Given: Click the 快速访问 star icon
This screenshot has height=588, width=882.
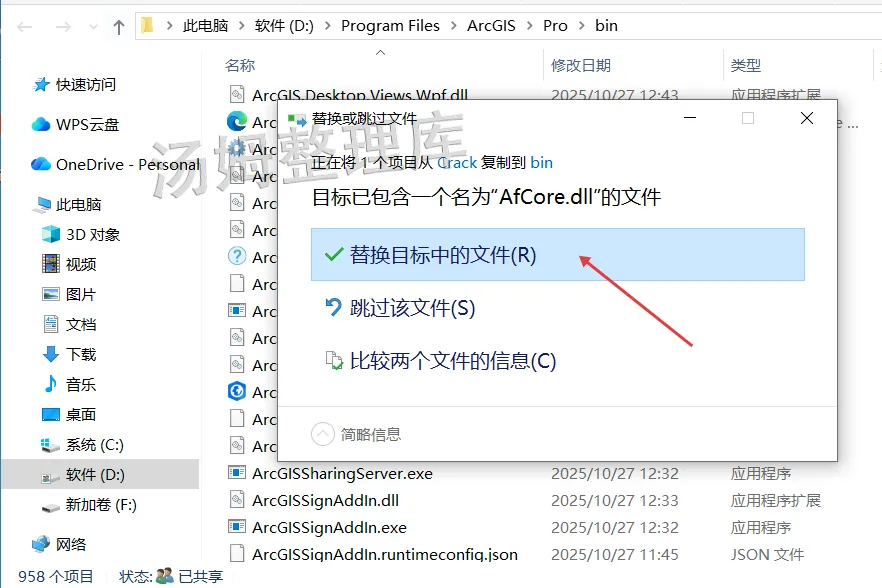Looking at the screenshot, I should click(x=41, y=84).
